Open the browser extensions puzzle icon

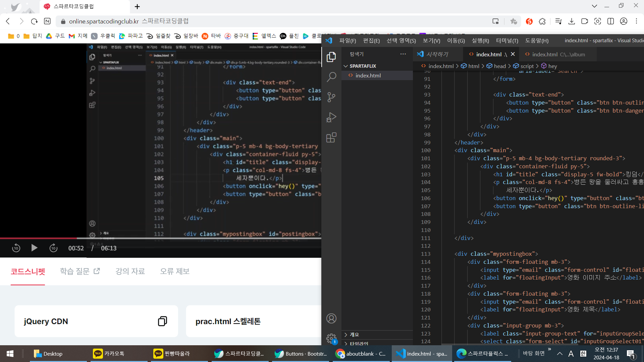[542, 21]
